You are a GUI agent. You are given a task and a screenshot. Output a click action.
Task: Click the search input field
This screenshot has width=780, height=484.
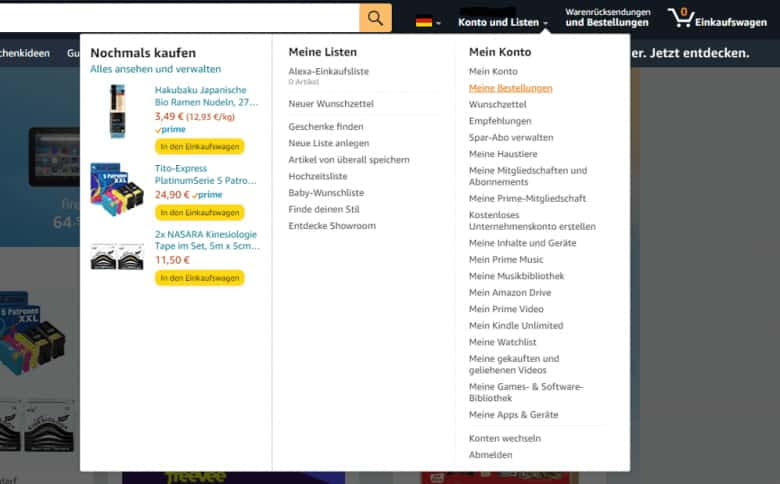pyautogui.click(x=179, y=18)
